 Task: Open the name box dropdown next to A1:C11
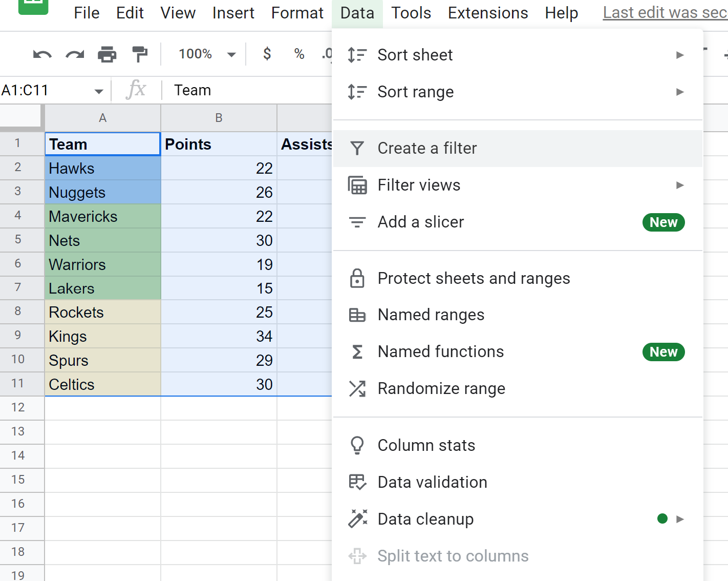98,90
